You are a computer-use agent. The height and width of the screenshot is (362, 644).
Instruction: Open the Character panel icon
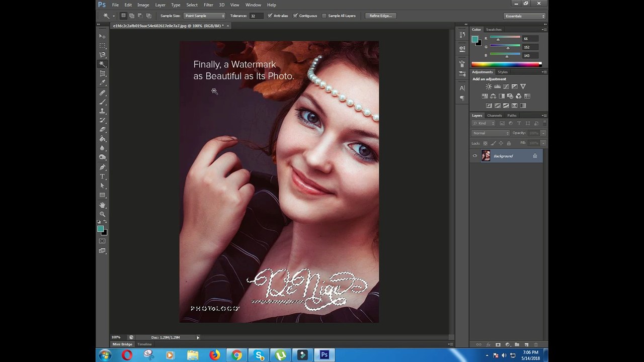(x=462, y=88)
